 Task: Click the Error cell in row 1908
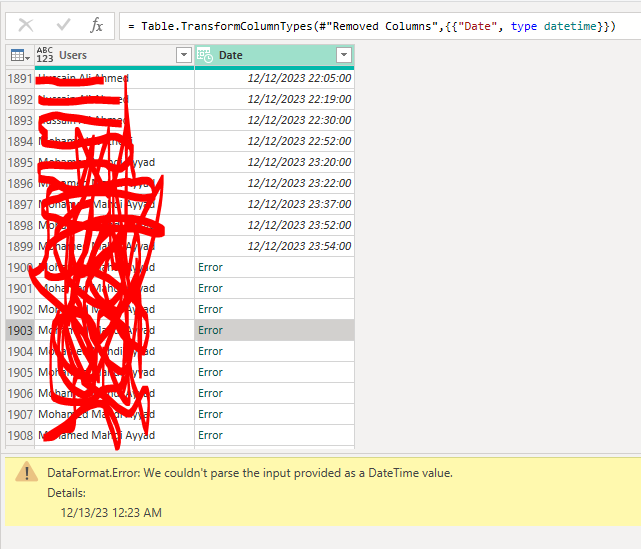tap(274, 435)
